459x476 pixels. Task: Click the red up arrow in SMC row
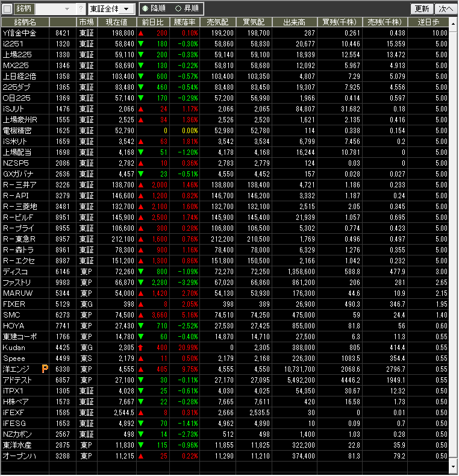coord(141,315)
